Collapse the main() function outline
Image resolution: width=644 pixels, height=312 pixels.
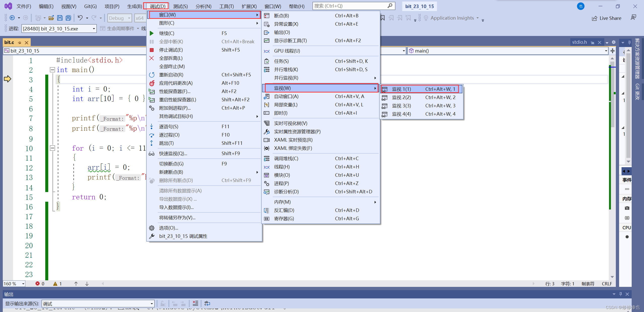coord(52,70)
